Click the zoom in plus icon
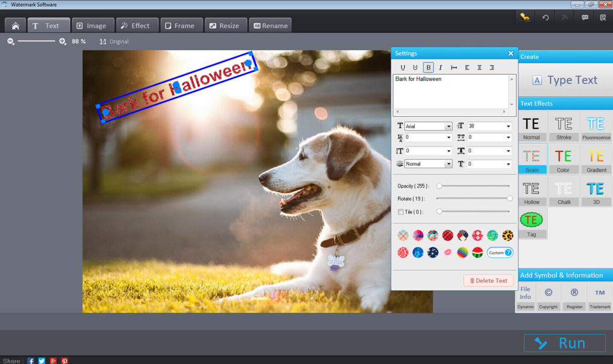613x364 pixels. (x=63, y=41)
